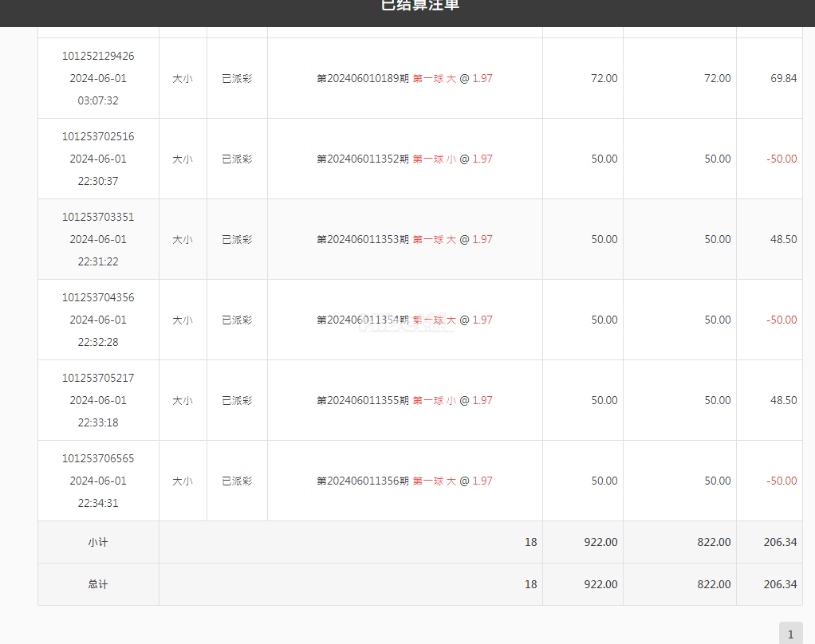Open bet details for period 202406011352
The image size is (815, 644).
click(405, 159)
